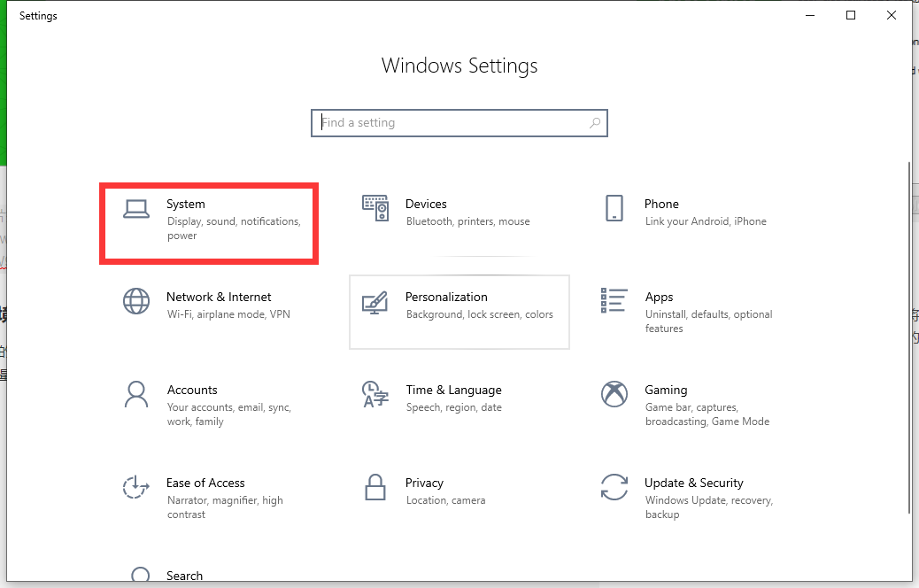Click the 'Speech, region, date' description
The image size is (919, 588).
click(453, 407)
